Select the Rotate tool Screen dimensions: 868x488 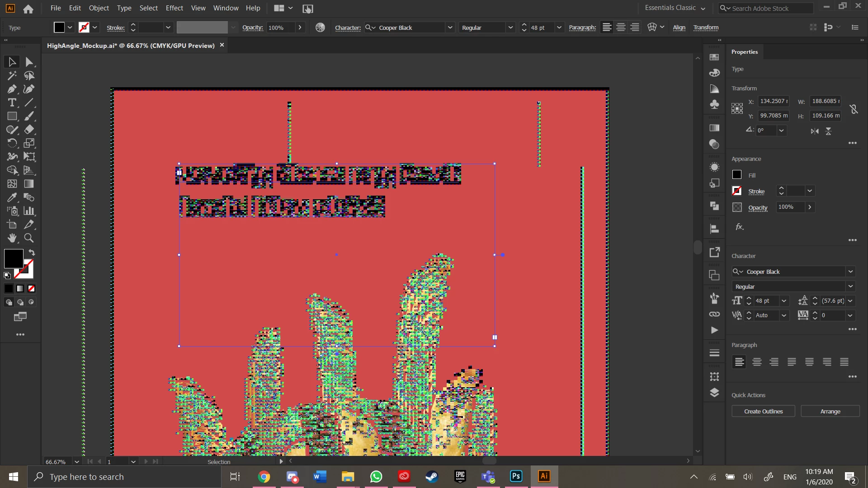pos(12,143)
